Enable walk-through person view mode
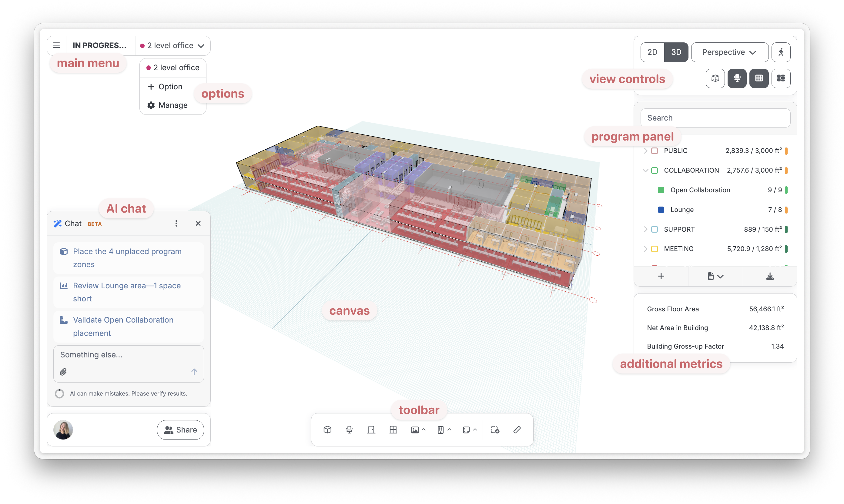844x504 pixels. [x=781, y=52]
